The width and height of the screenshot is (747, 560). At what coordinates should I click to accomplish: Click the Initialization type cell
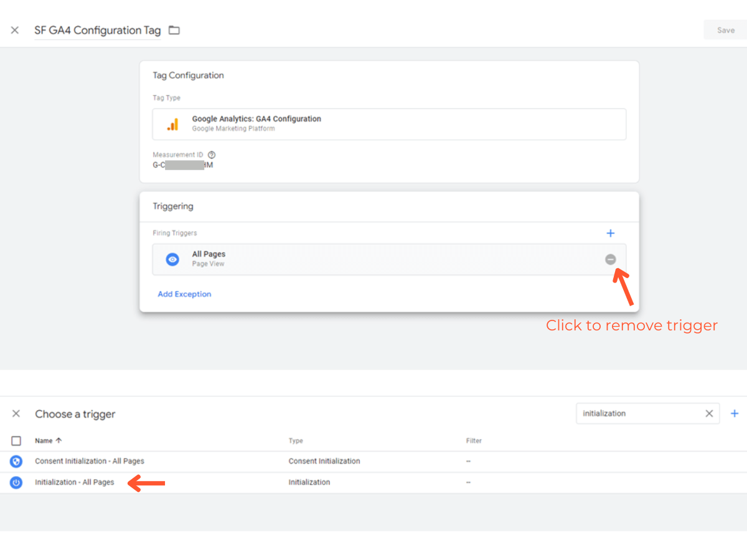pos(309,482)
